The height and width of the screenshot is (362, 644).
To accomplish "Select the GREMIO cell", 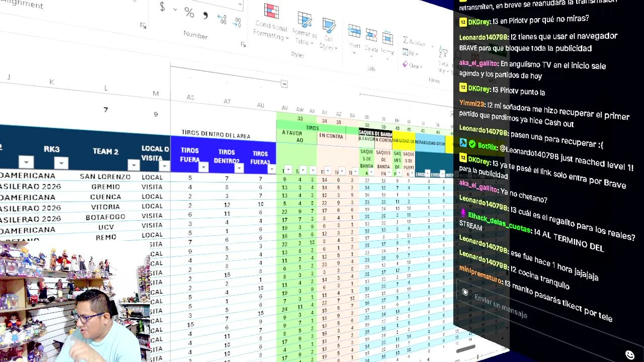I will (x=106, y=187).
